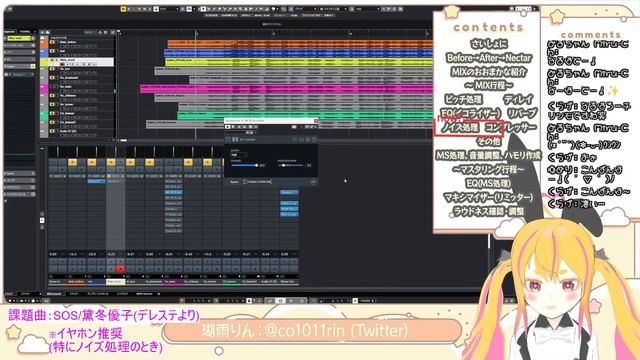Toggle the plugin power button in the plugin window header

coord(228,127)
